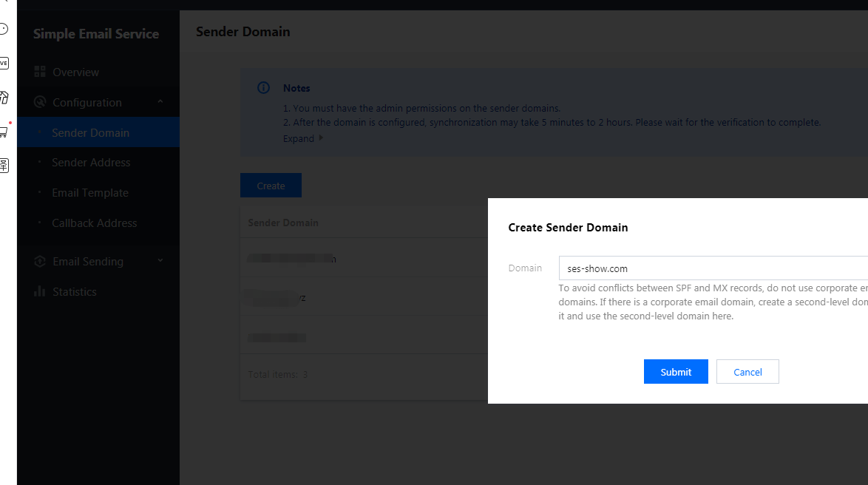Click the smiley chat icon in left strip
This screenshot has width=868, height=485.
(x=4, y=30)
